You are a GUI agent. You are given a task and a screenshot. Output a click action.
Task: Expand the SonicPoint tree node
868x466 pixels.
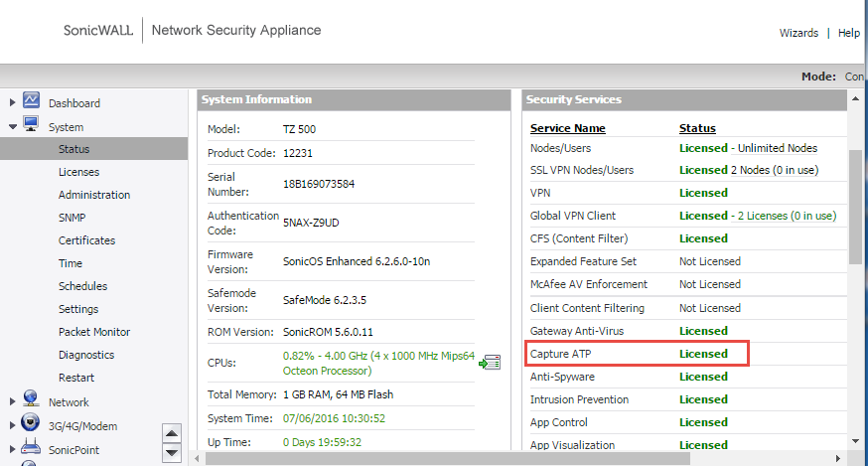12,449
